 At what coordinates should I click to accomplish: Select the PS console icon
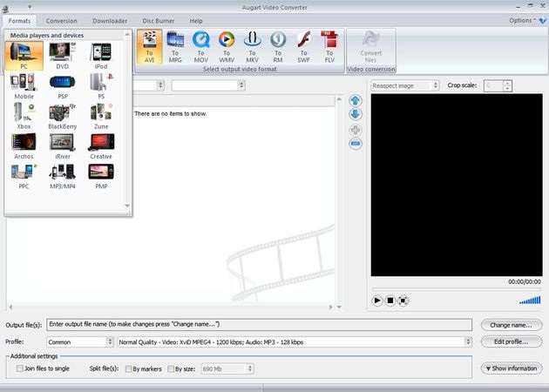pos(101,86)
